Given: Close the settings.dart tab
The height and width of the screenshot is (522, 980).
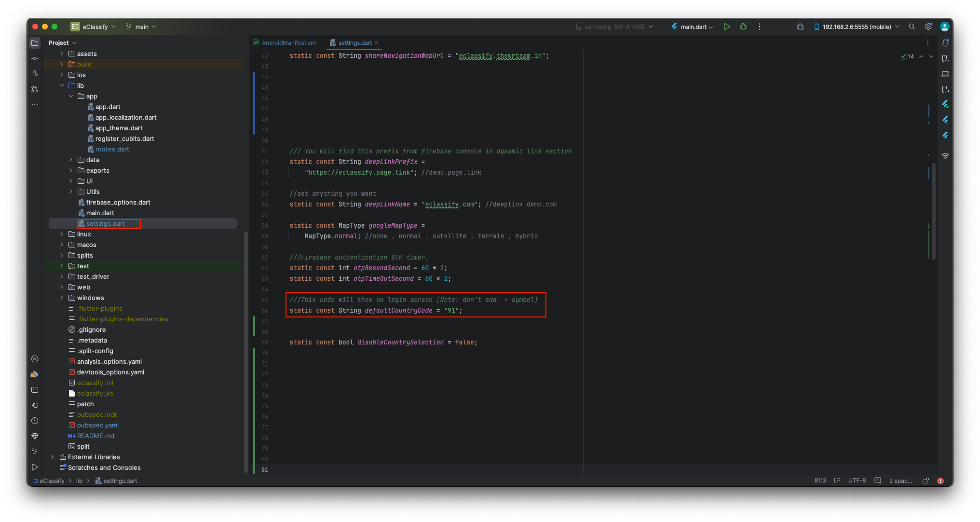Looking at the screenshot, I should (376, 43).
